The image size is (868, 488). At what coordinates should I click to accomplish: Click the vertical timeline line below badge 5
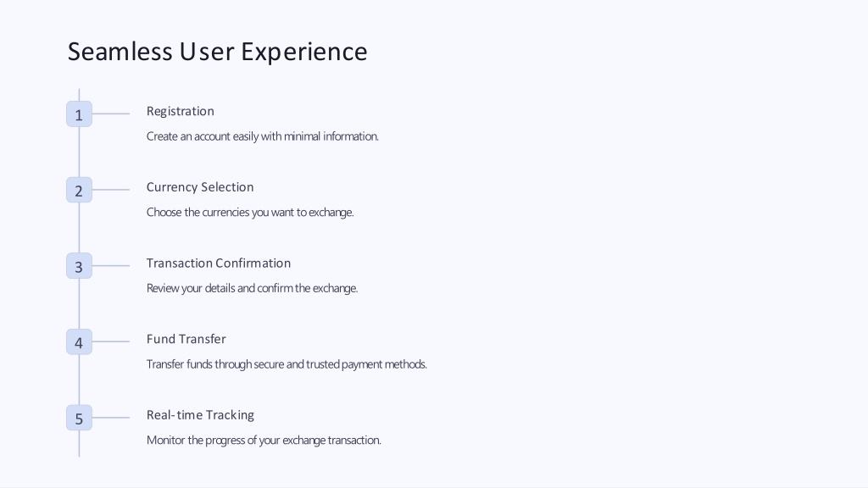(x=79, y=444)
